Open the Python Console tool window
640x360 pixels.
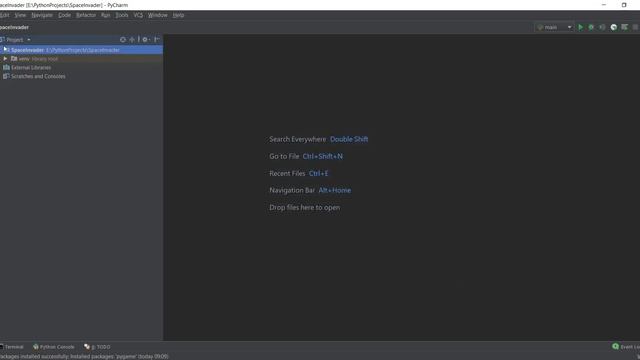(54, 347)
